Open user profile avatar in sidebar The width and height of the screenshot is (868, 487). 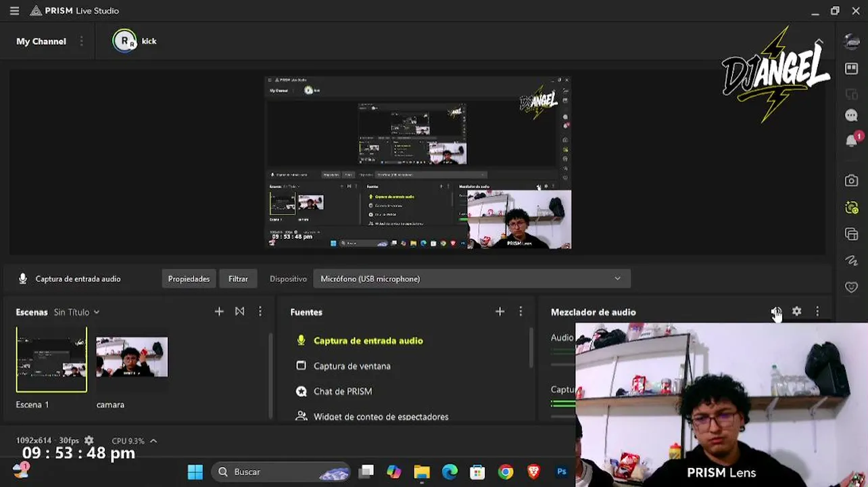(852, 41)
